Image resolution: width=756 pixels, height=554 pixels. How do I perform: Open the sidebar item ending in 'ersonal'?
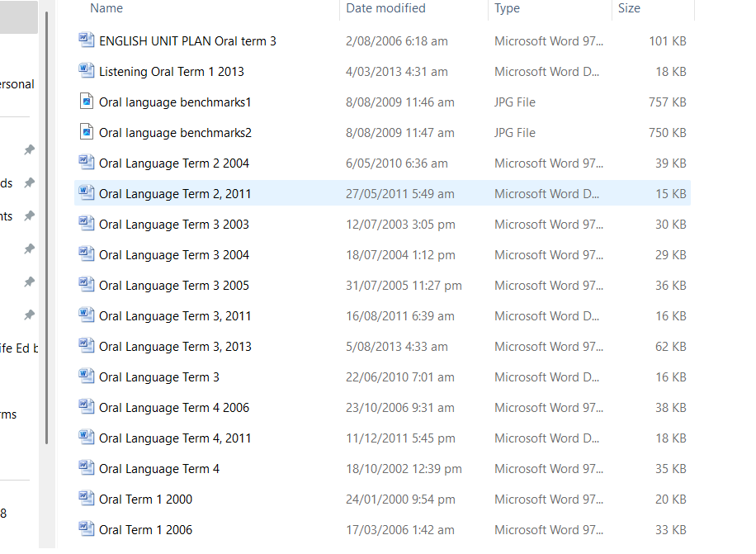point(17,84)
